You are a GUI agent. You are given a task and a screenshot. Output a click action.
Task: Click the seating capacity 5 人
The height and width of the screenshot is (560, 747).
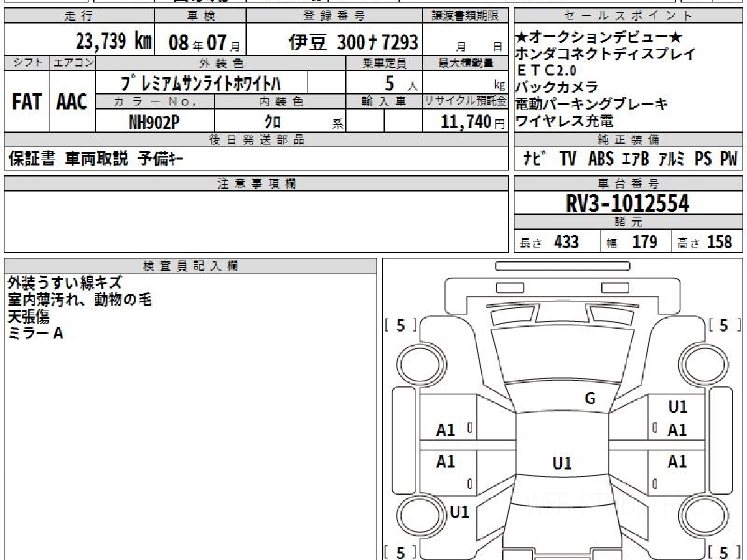point(400,83)
